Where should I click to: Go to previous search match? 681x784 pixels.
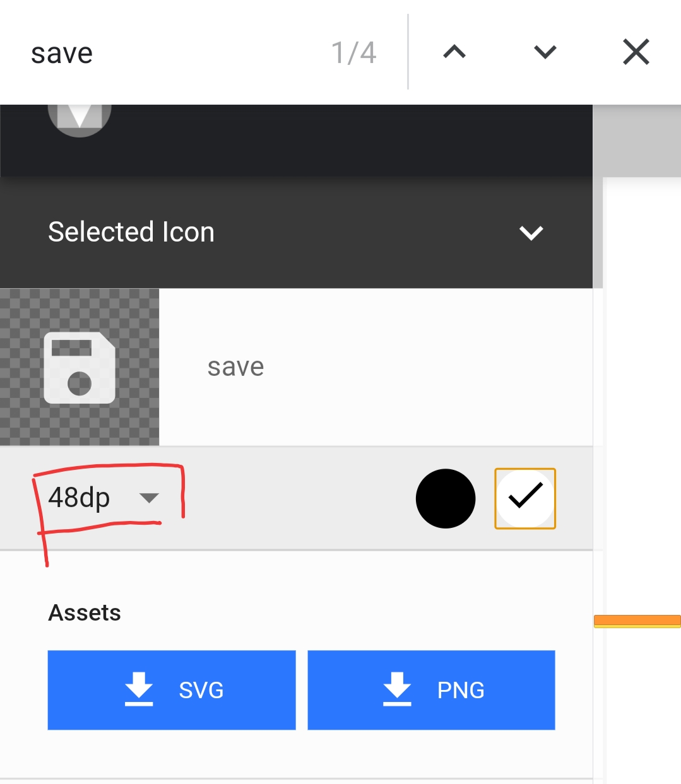coord(454,52)
